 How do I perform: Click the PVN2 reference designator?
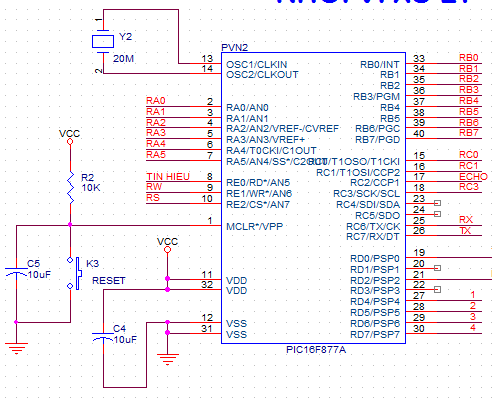235,47
